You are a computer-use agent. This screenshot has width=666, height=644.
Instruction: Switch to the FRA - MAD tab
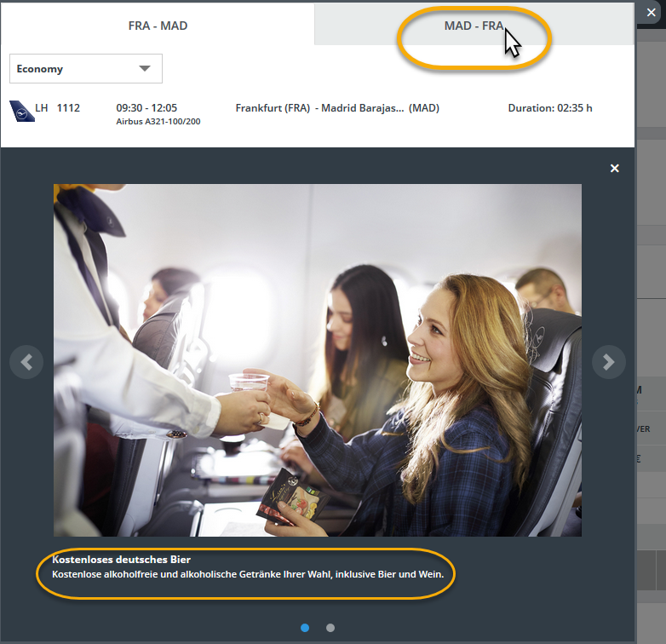point(158,26)
